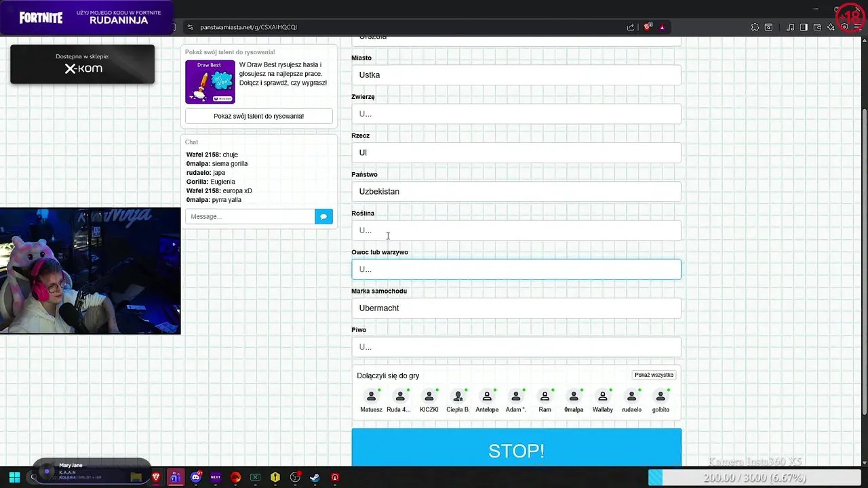Open Steam from taskbar
Viewport: 868px width, 488px height.
click(315, 477)
